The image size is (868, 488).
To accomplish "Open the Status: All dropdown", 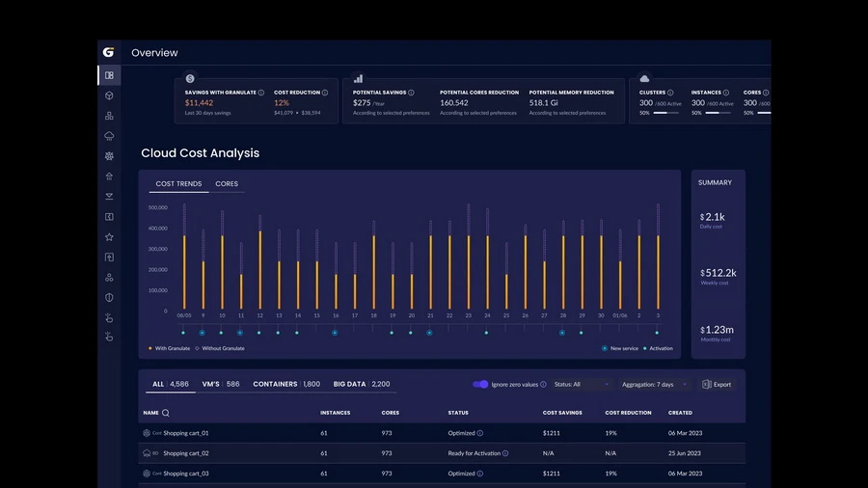I will tap(582, 384).
